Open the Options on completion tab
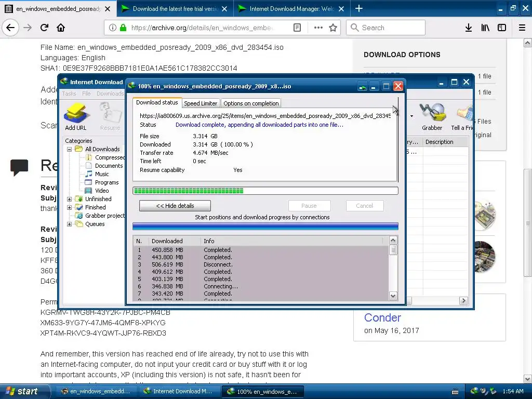The width and height of the screenshot is (532, 399). pyautogui.click(x=251, y=103)
